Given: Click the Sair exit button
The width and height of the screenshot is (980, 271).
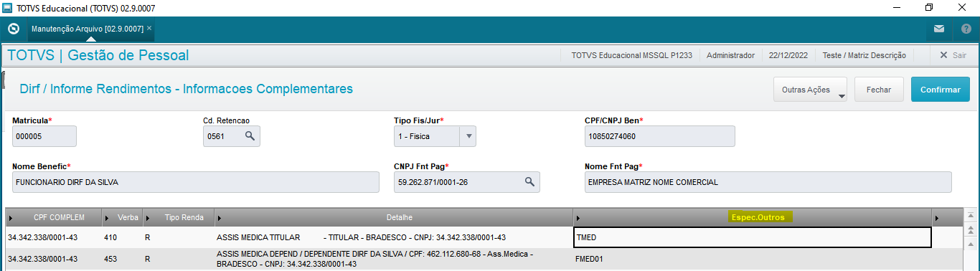Looking at the screenshot, I should click(953, 55).
